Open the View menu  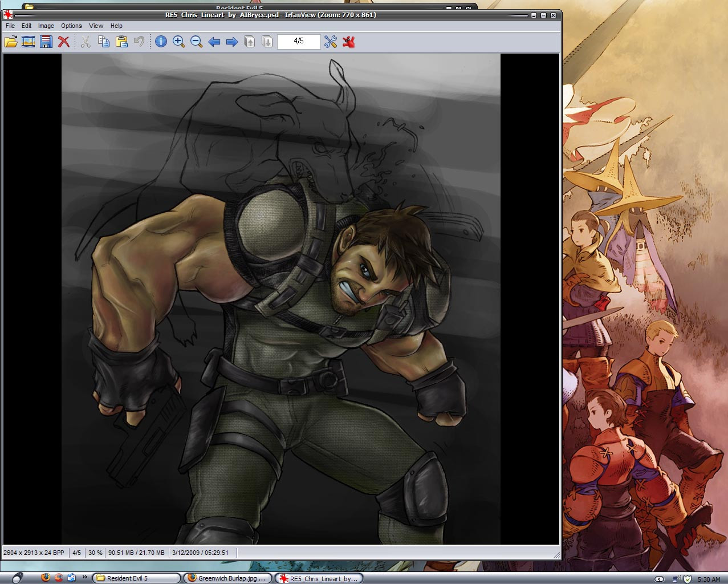point(96,26)
